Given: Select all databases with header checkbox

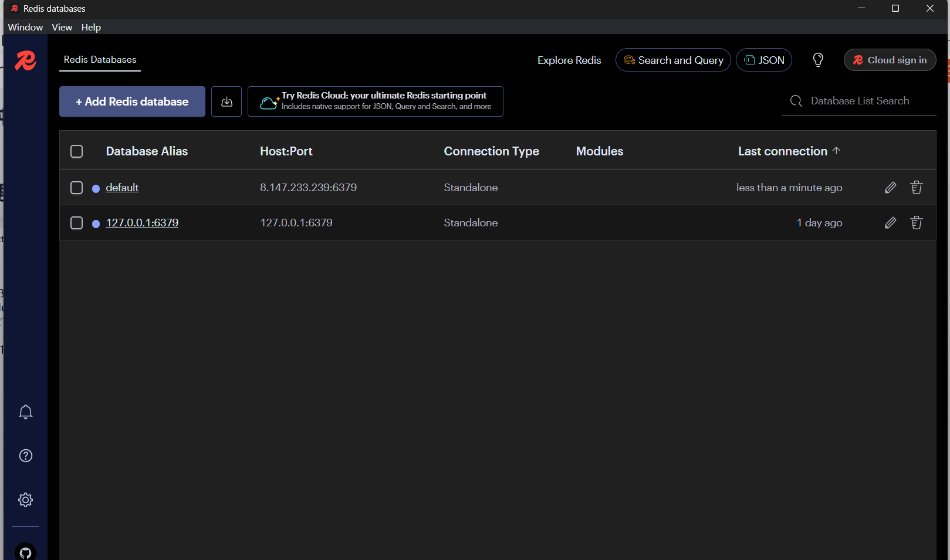Looking at the screenshot, I should click(x=76, y=151).
